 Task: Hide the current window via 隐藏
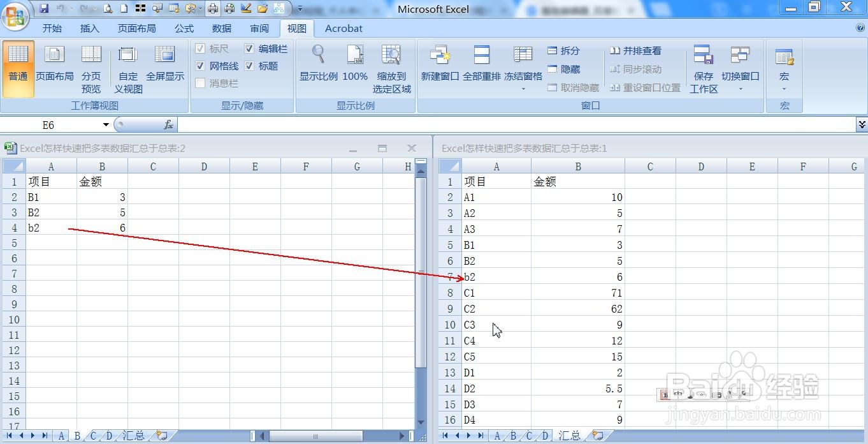click(563, 69)
